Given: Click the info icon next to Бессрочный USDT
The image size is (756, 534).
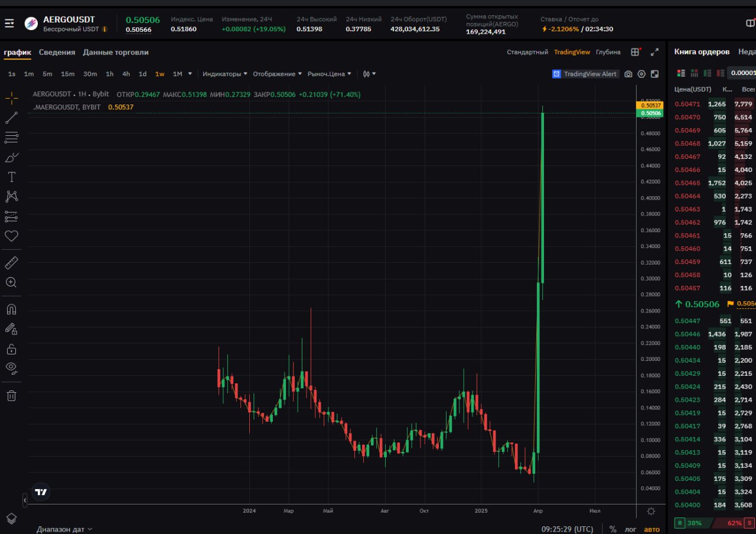Looking at the screenshot, I should 105,29.
